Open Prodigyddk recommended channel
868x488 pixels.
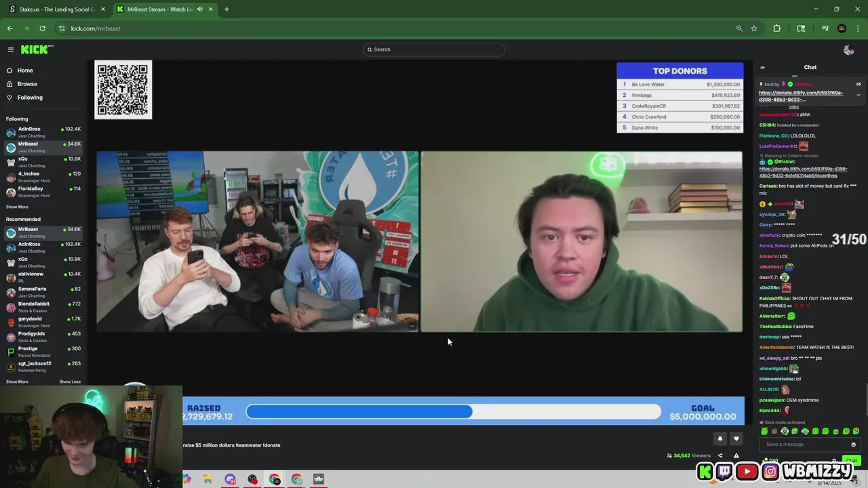tap(43, 336)
